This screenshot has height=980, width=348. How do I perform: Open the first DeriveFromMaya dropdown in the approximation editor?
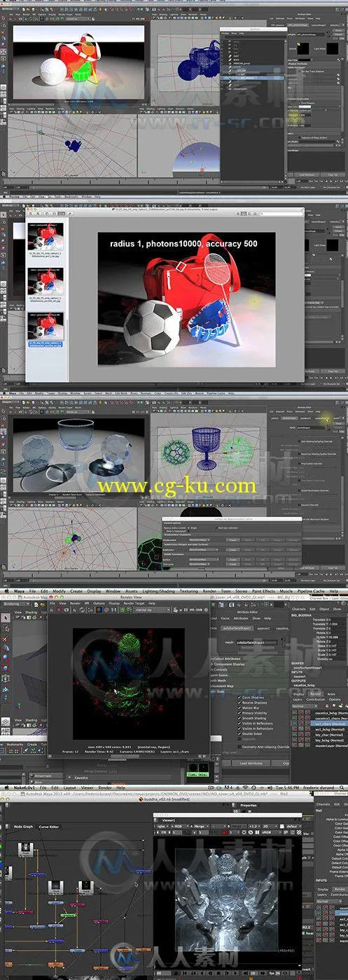(x=200, y=540)
